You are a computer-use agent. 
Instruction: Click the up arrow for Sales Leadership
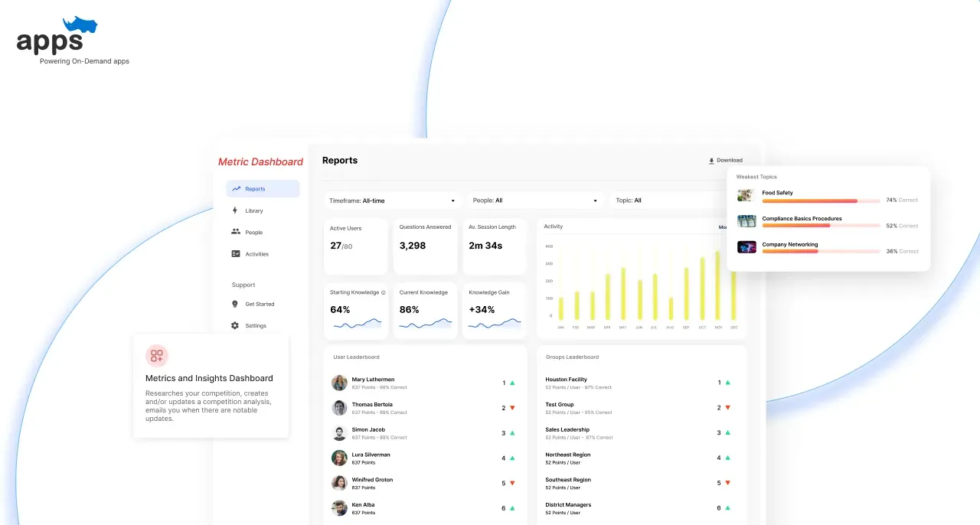[727, 433]
